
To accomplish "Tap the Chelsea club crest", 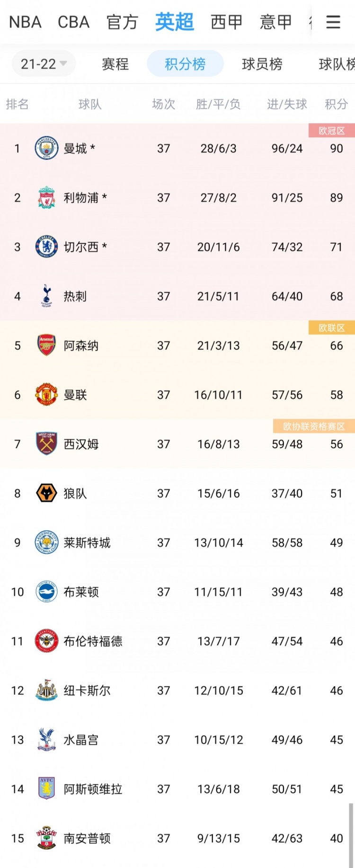I will tap(46, 247).
